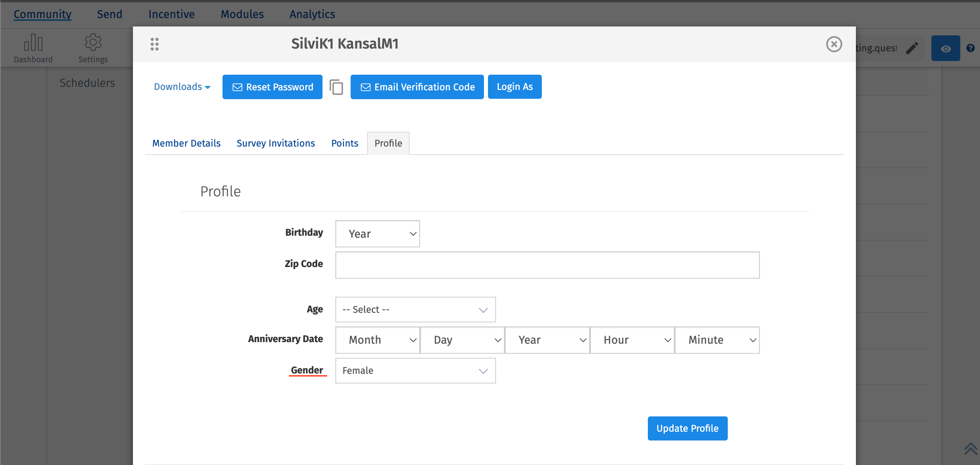Click the Update Profile button
The width and height of the screenshot is (980, 465).
coord(687,428)
